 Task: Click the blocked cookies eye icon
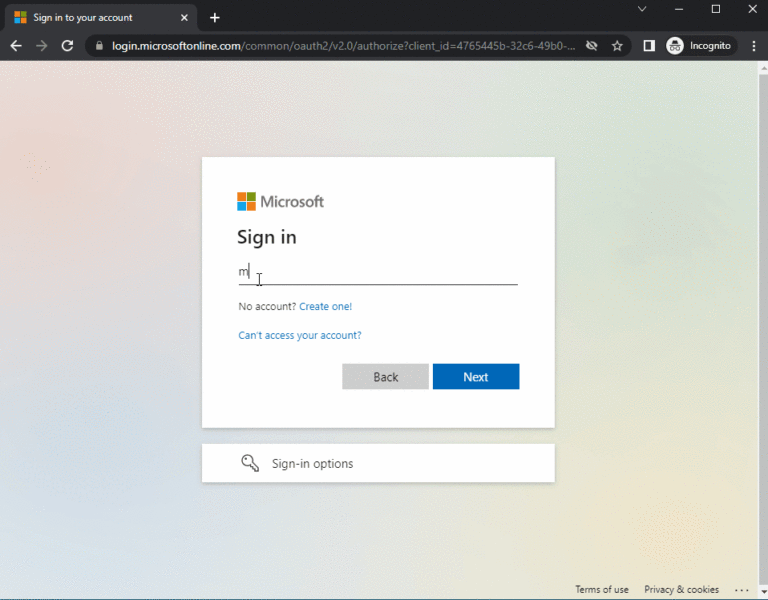pyautogui.click(x=592, y=46)
